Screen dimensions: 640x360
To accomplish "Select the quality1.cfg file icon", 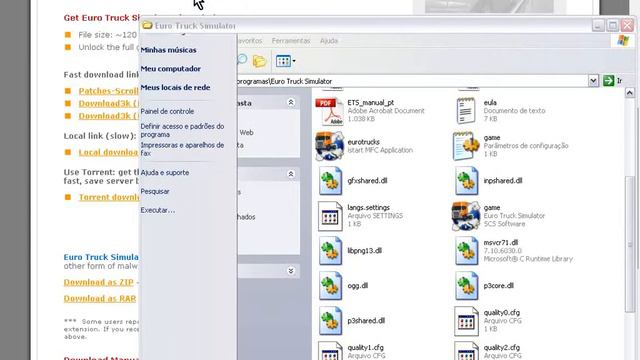I will click(x=330, y=351).
